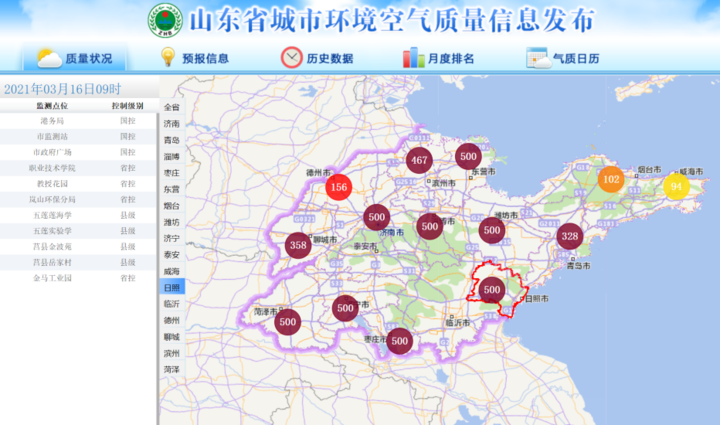The image size is (720, 425).
Task: Click the clock icon for 历史数据
Action: pos(292,58)
